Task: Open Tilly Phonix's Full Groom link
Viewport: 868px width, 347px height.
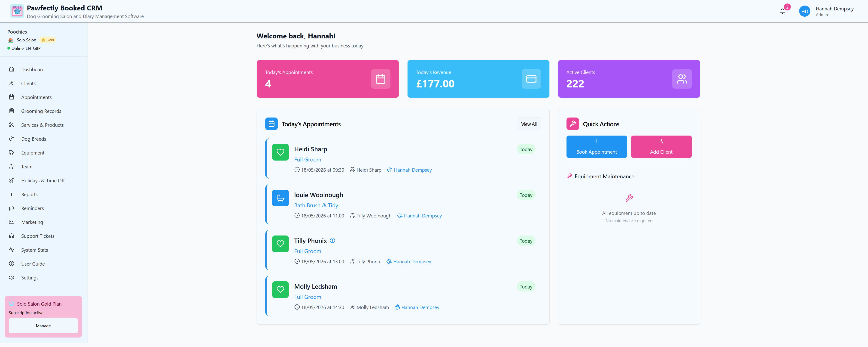Action: (308, 251)
